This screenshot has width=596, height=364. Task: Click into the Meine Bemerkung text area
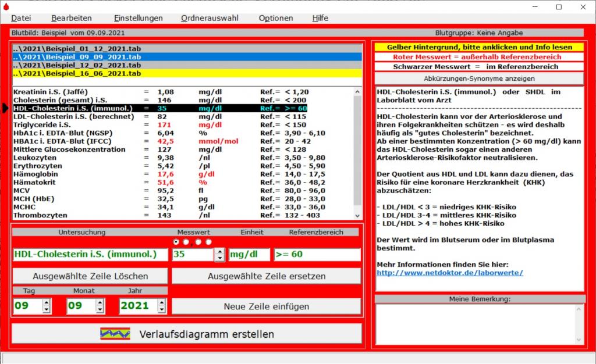pos(474,324)
